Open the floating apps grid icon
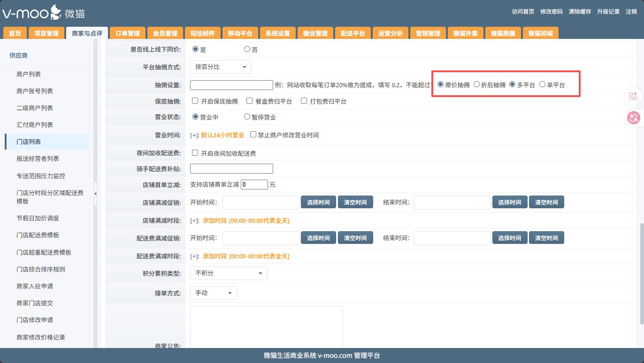This screenshot has width=644, height=363. coord(633,96)
